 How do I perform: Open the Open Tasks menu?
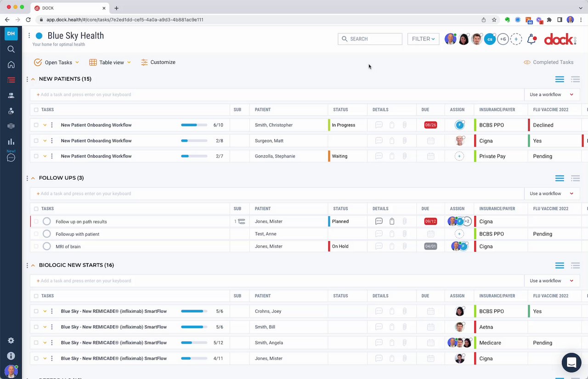(x=57, y=62)
